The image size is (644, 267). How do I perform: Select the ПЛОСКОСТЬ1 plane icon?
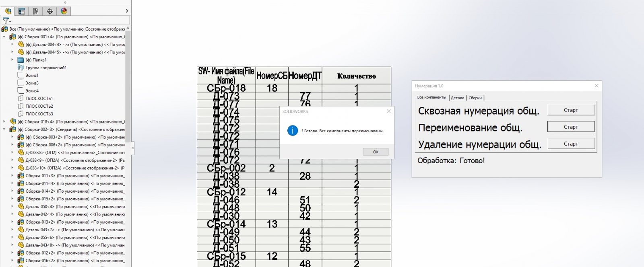point(21,99)
